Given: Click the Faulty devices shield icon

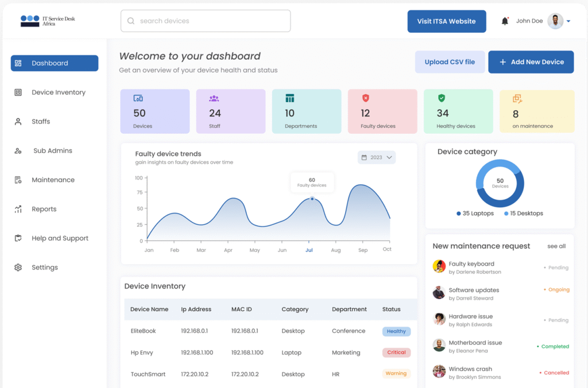Looking at the screenshot, I should tap(366, 98).
